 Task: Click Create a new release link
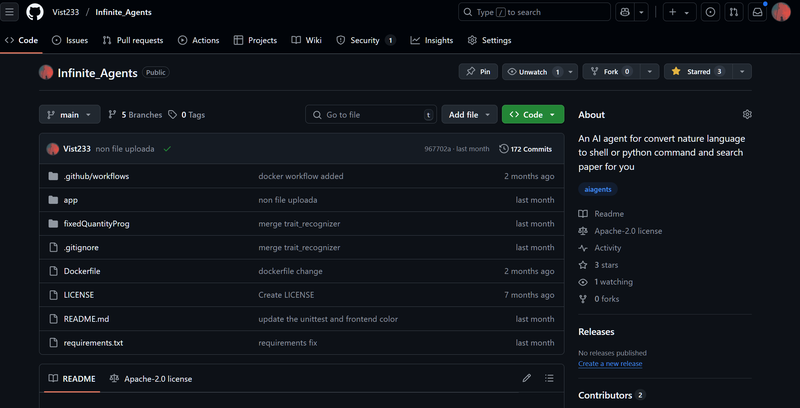coord(610,364)
